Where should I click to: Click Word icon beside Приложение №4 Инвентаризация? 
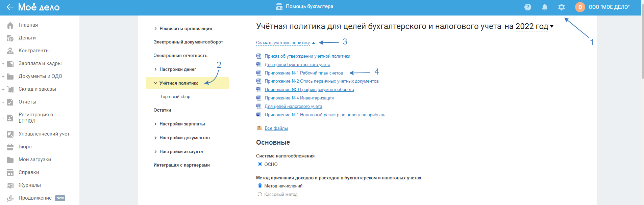click(259, 98)
